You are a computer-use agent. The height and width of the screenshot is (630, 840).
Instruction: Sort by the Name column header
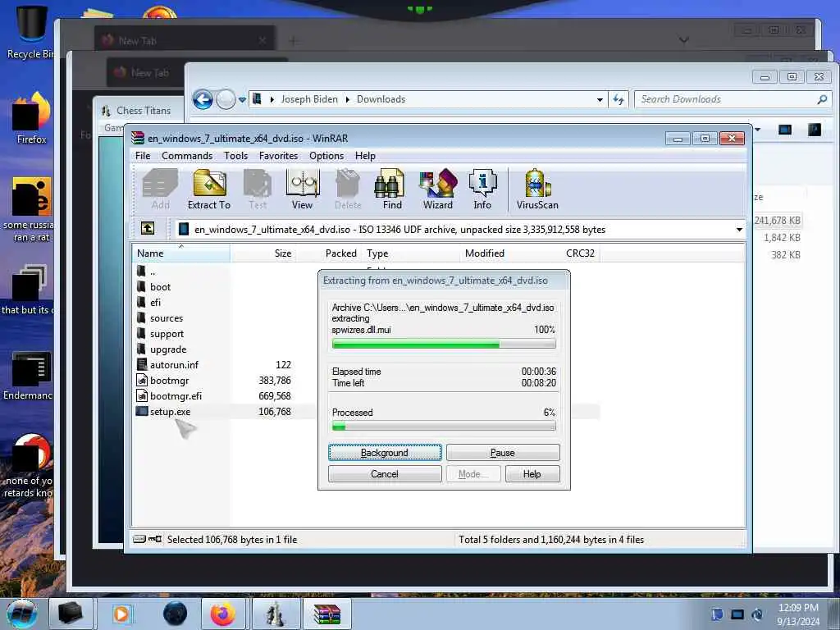coord(181,253)
